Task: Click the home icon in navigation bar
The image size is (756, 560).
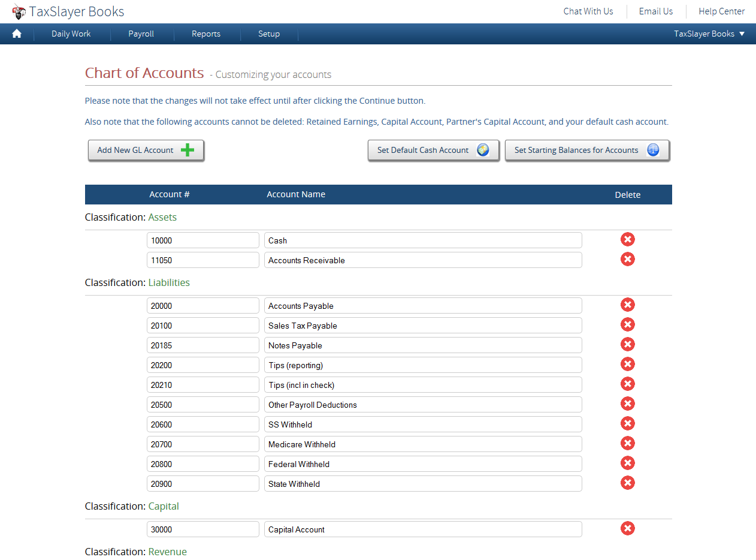Action: (x=17, y=34)
